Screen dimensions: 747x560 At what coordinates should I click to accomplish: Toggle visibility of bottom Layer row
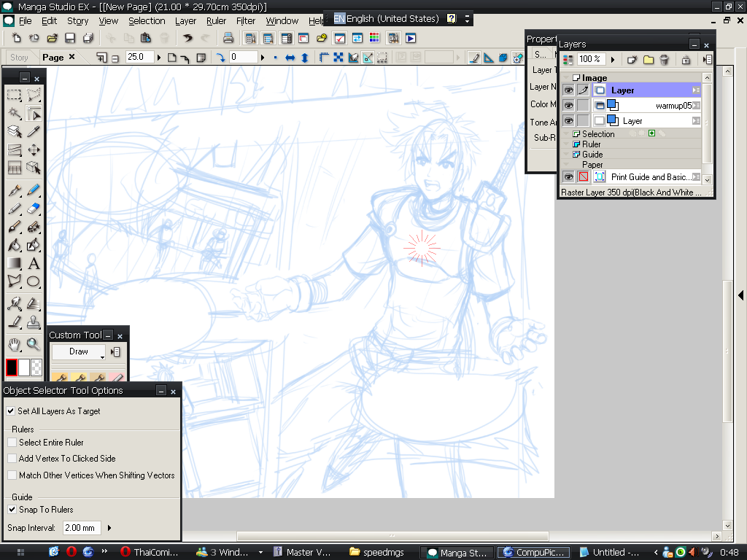click(568, 120)
